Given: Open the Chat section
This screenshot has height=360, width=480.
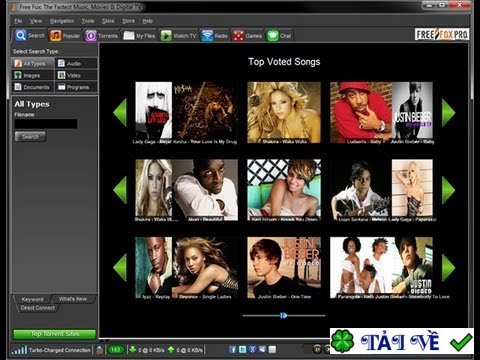Looking at the screenshot, I should [279, 36].
